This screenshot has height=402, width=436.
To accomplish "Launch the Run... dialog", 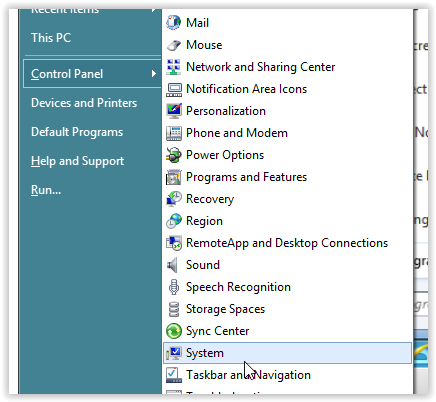I will [x=46, y=190].
